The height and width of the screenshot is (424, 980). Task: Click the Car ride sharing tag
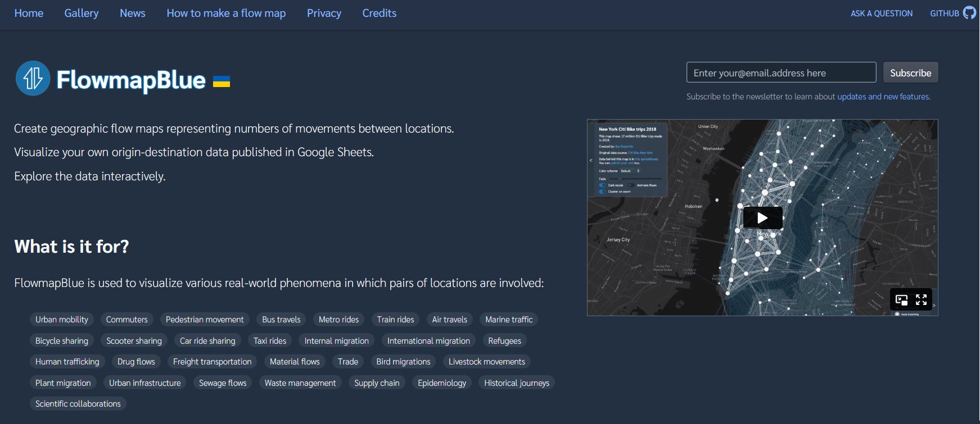tap(207, 341)
